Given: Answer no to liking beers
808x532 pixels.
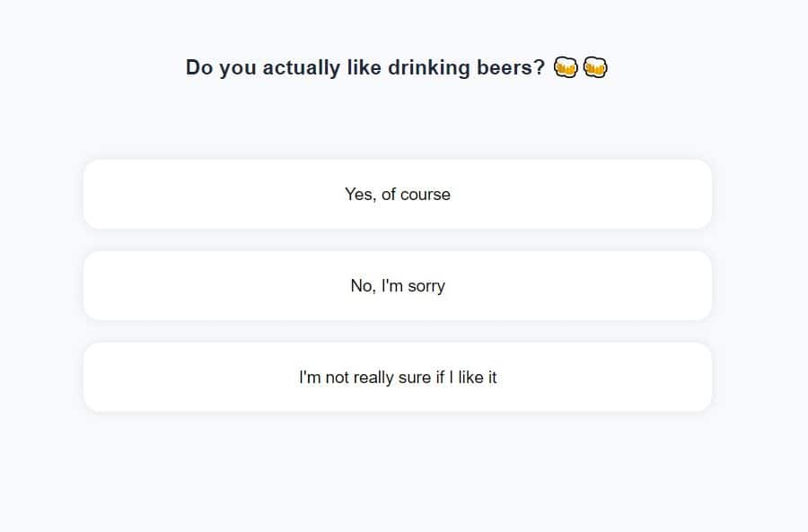Looking at the screenshot, I should pos(397,286).
